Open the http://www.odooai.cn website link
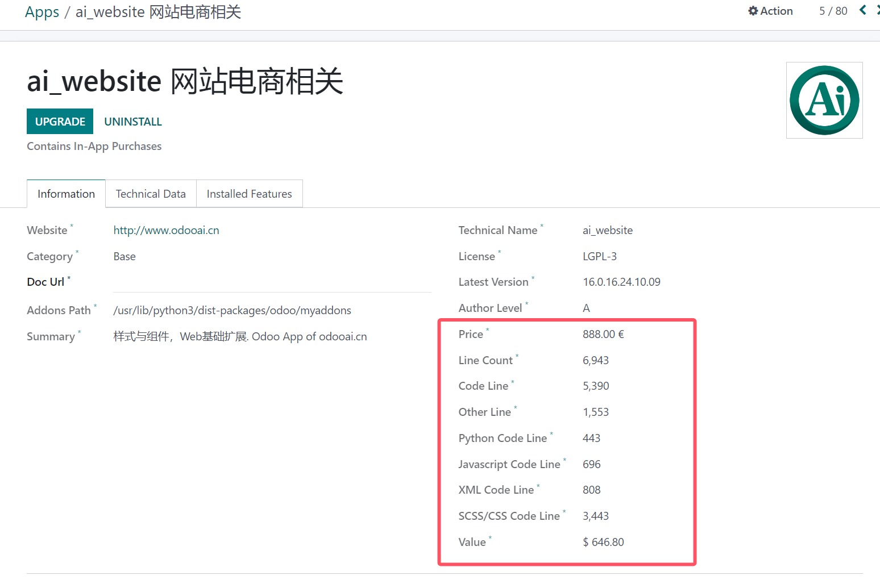Viewport: 880px width, 588px height. (166, 230)
